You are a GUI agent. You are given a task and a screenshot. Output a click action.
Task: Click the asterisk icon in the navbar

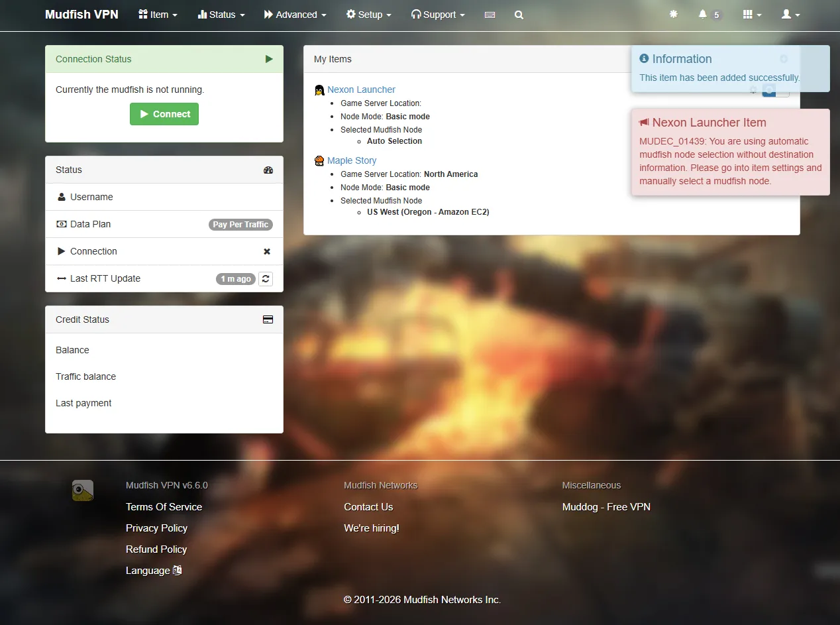coord(674,14)
